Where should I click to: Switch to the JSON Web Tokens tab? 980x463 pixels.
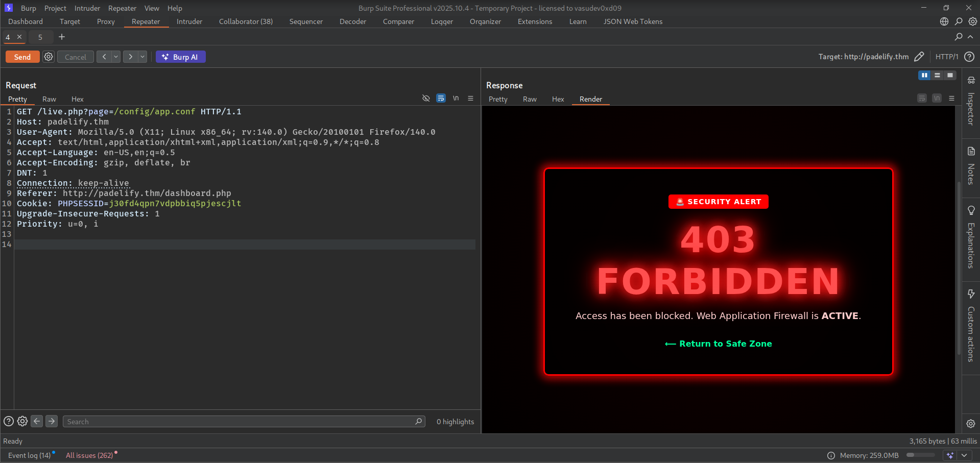633,21
